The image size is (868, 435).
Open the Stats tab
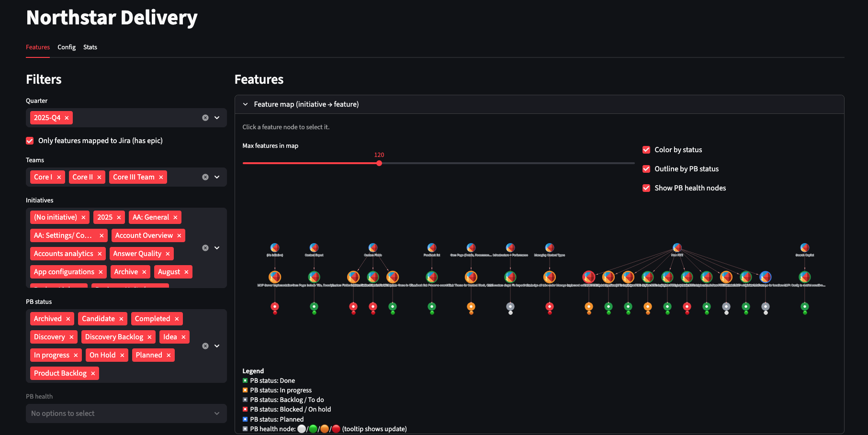tap(90, 47)
